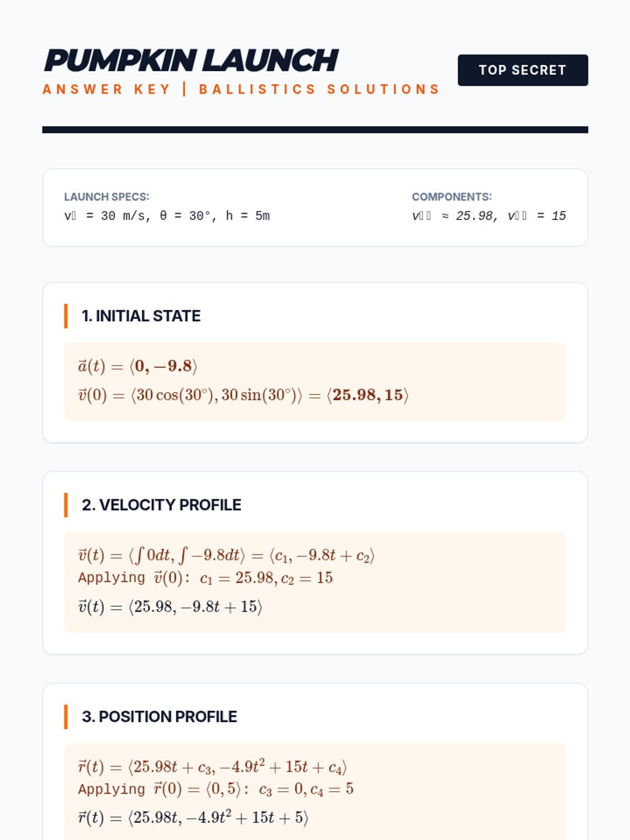Screen dimensions: 630x840
Task: Click the orange bar beside Initial State
Action: (66, 316)
